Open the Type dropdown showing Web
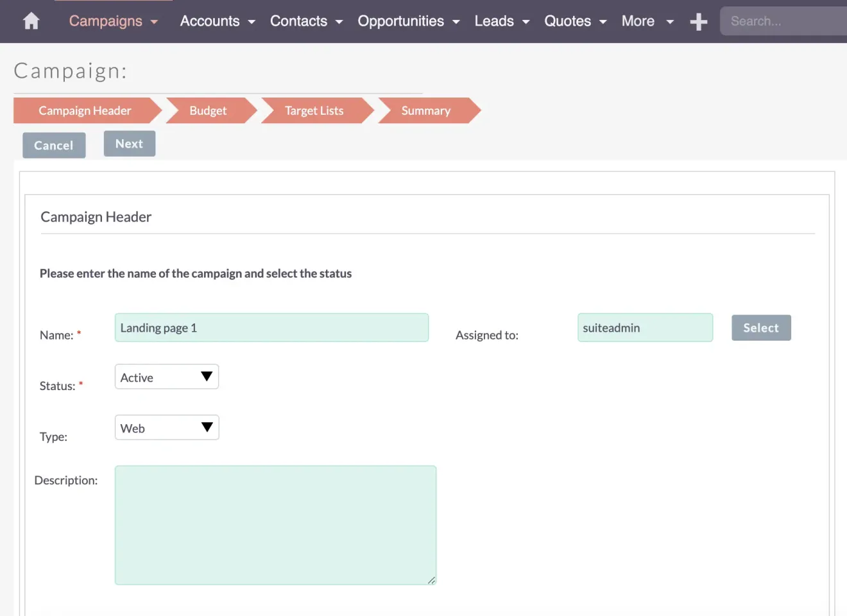The image size is (847, 616). [167, 428]
